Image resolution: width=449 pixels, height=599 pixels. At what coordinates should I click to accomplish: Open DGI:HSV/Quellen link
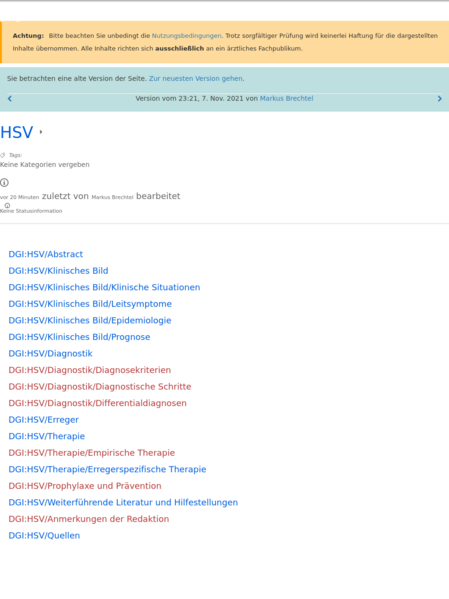point(44,536)
